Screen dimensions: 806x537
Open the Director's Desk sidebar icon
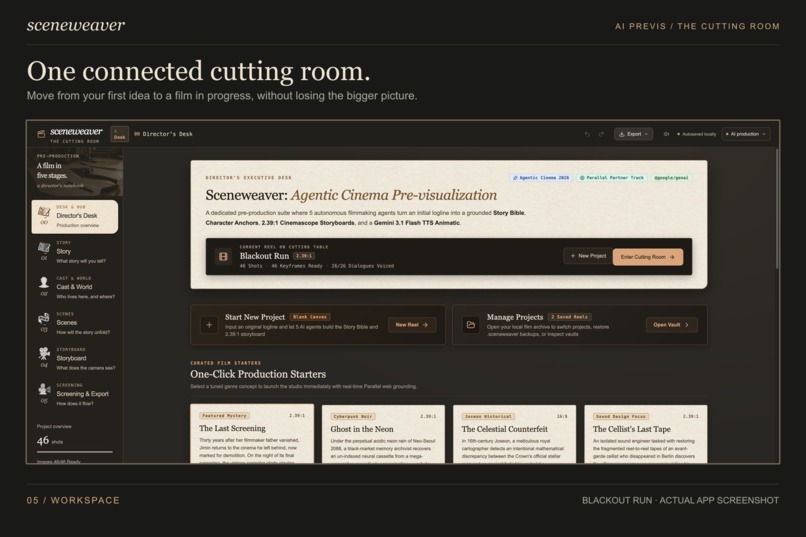coord(44,212)
